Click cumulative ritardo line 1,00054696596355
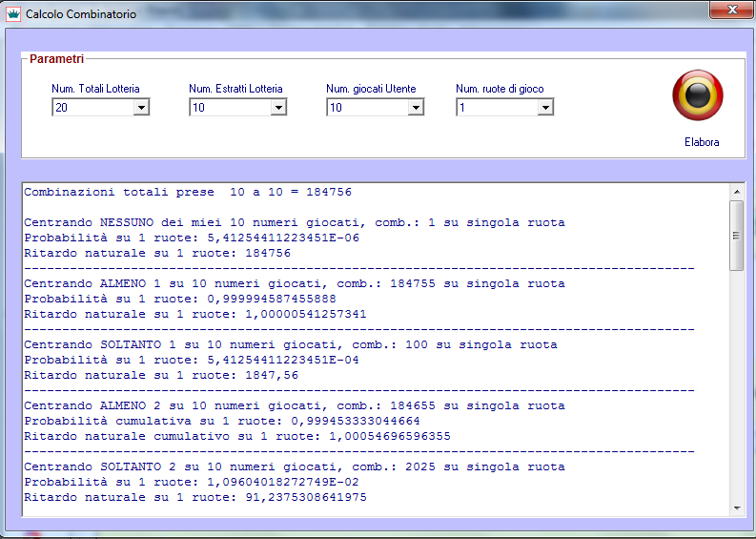The width and height of the screenshot is (756, 539). coord(237,436)
